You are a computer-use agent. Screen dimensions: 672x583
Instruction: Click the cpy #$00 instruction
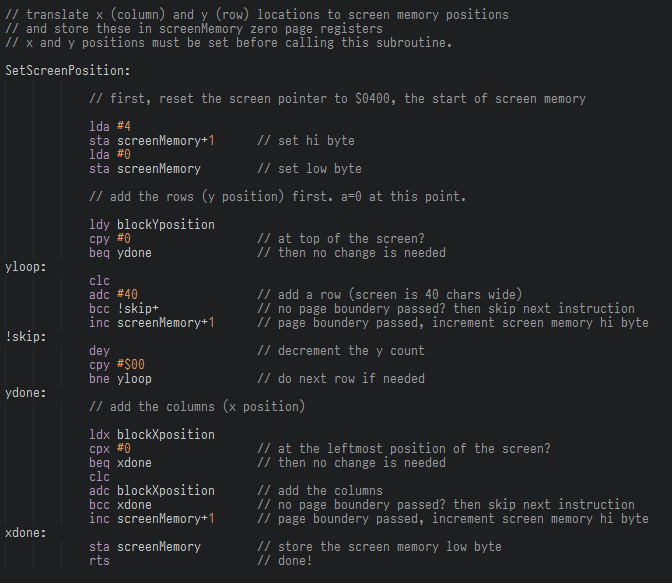(x=117, y=365)
